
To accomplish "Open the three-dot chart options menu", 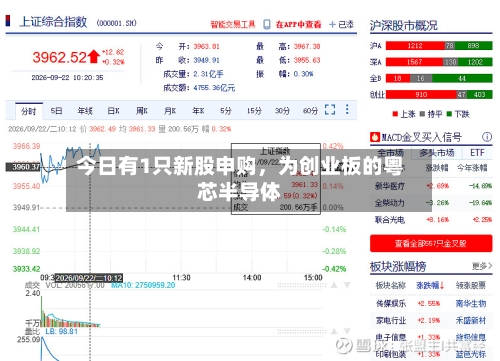I will coord(347,109).
